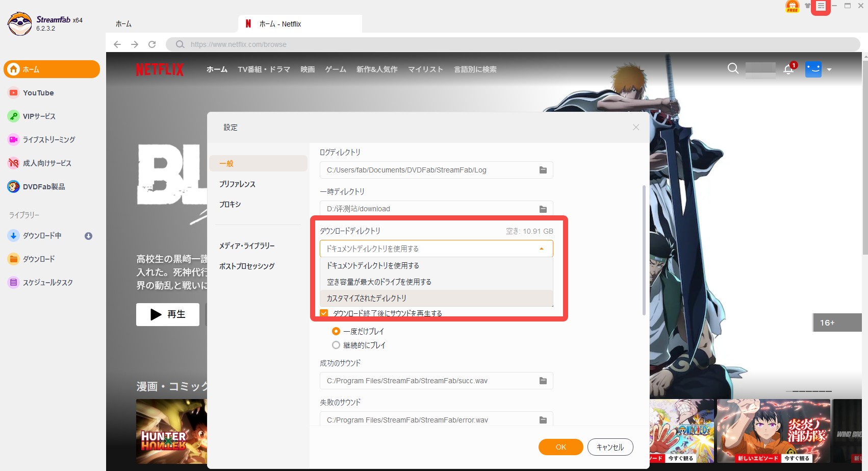
Task: Expand the Netflix profile menu arrow
Action: tap(829, 69)
